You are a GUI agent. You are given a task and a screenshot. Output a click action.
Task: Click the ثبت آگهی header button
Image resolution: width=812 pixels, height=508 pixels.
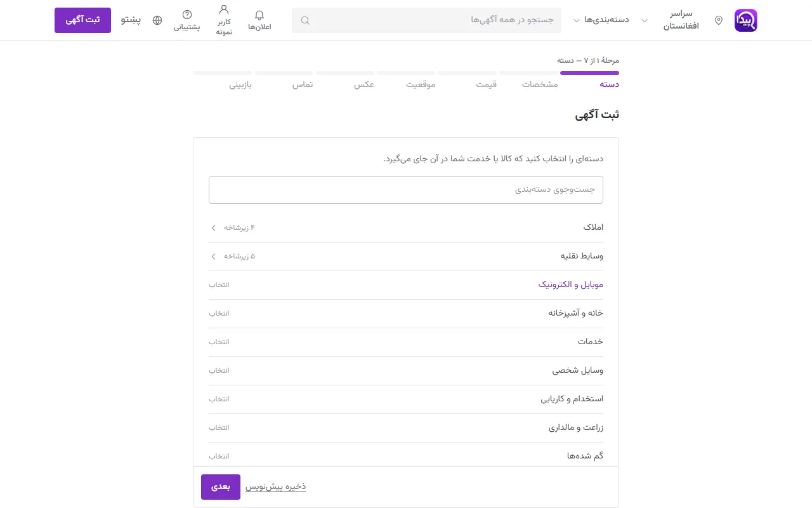click(x=82, y=20)
